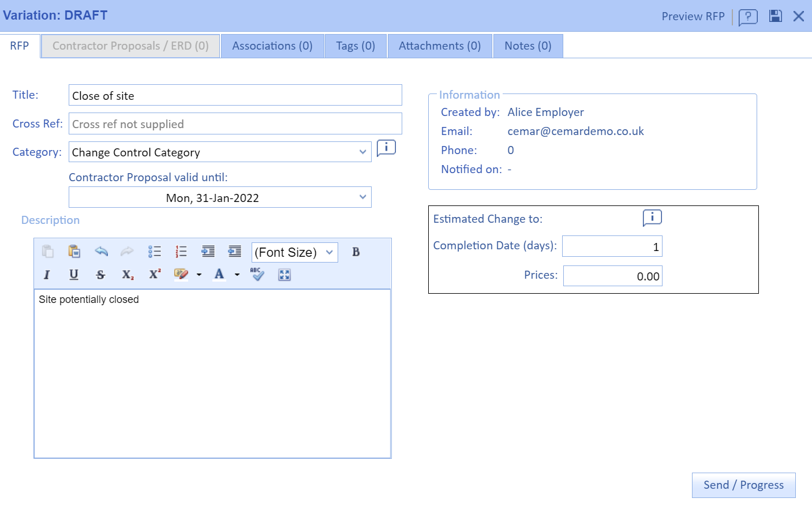Click the save disk icon
Image resolution: width=812 pixels, height=513 pixels.
[x=775, y=16]
